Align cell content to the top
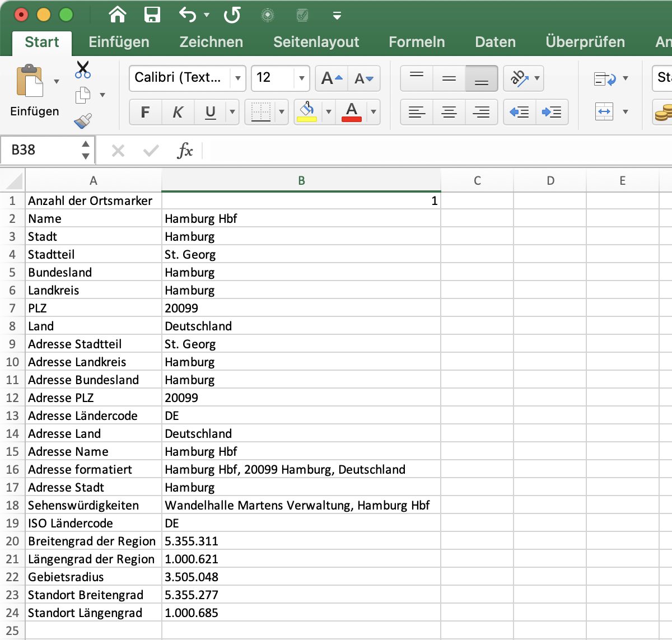This screenshot has height=640, width=672. (x=417, y=78)
